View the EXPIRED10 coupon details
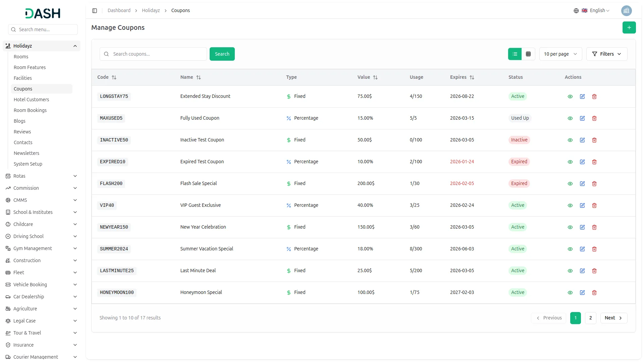This screenshot has width=644, height=362. 570,162
